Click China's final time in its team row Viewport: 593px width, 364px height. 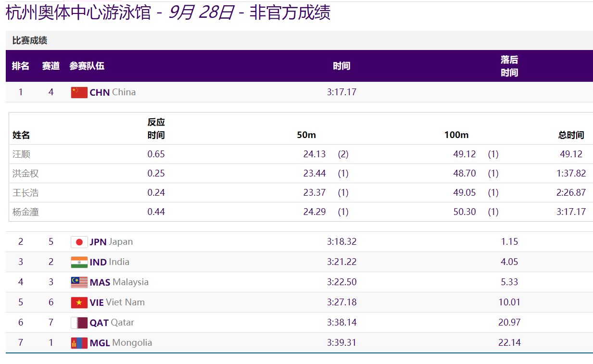[341, 92]
